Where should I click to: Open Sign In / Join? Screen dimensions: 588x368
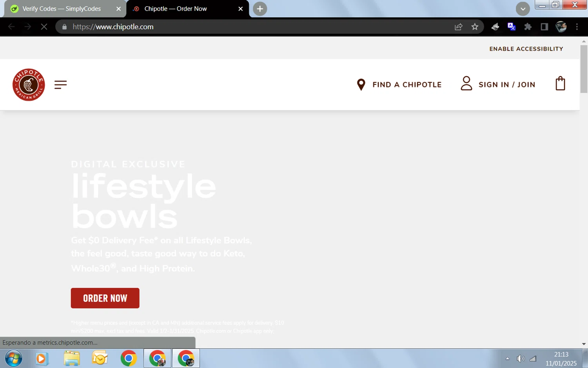point(507,85)
